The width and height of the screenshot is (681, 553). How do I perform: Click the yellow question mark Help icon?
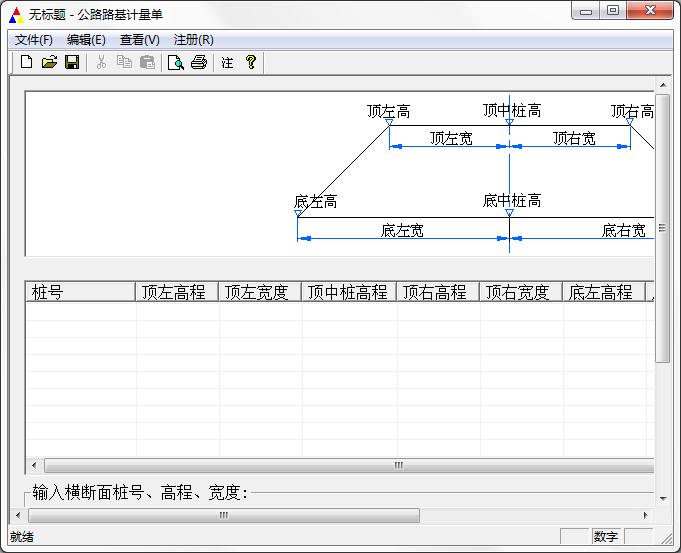coord(251,62)
